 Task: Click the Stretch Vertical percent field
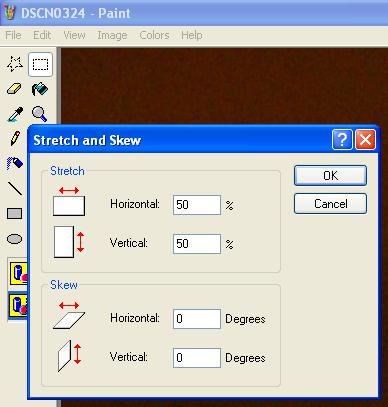coord(197,244)
